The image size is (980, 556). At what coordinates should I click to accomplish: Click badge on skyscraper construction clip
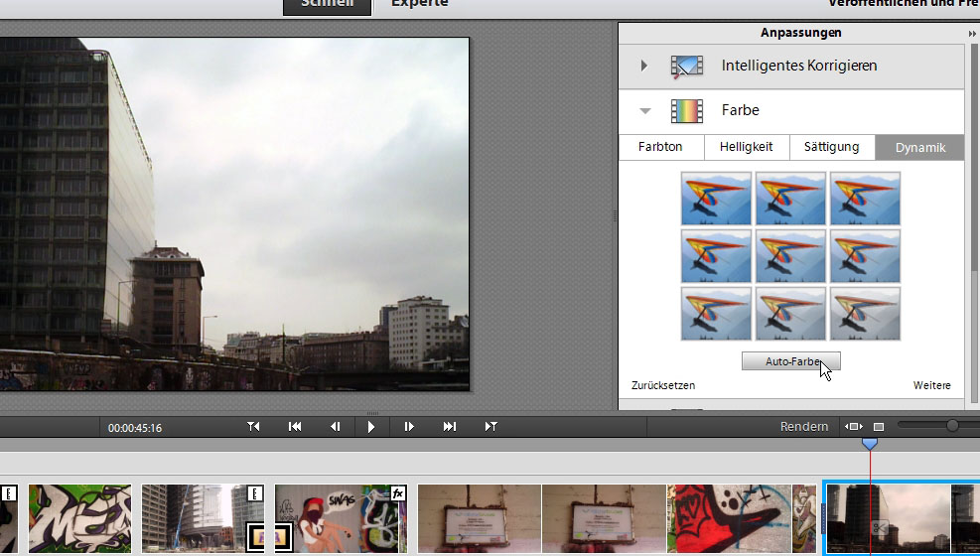click(254, 493)
